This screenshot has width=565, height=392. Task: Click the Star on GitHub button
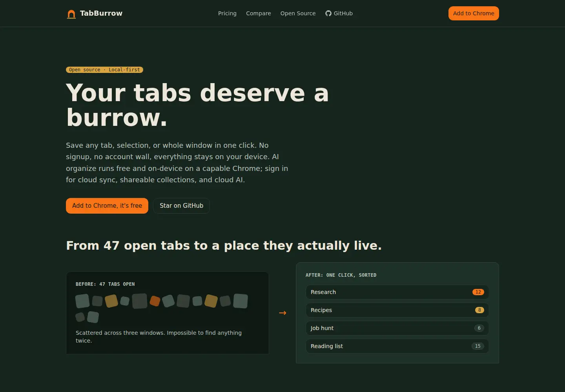[181, 206]
